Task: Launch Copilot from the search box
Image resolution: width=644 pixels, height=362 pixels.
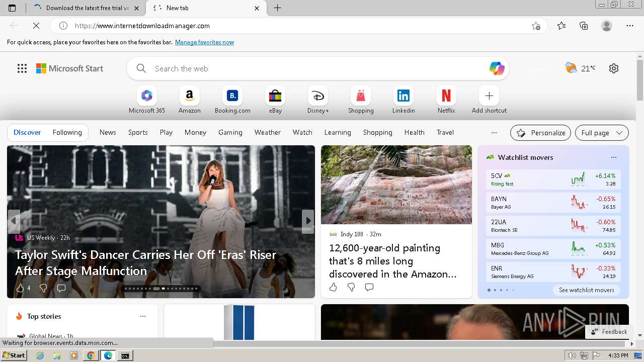Action: [x=497, y=68]
